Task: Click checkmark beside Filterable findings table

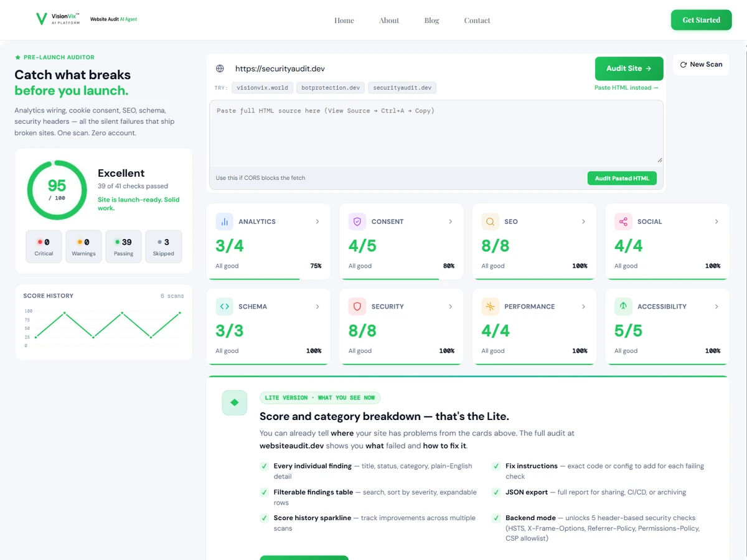Action: [265, 492]
